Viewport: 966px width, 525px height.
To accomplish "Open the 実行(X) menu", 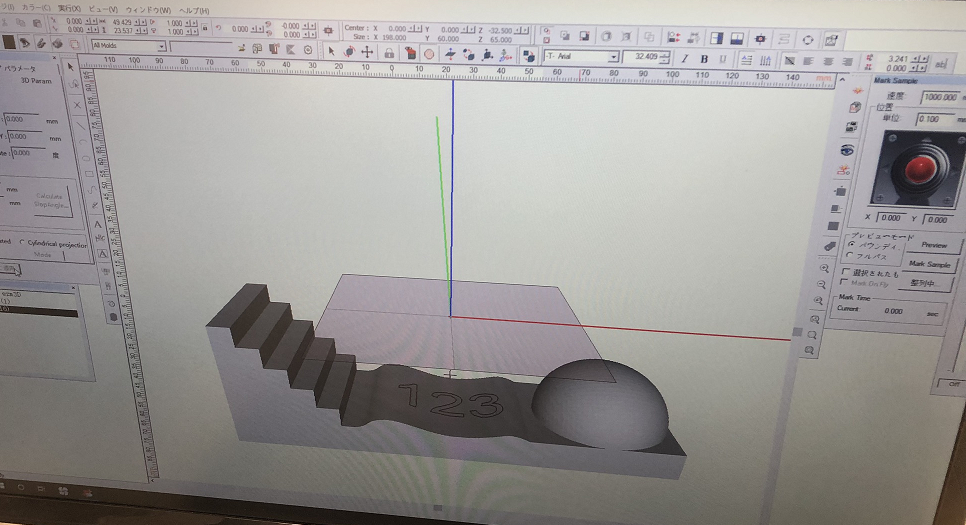I will point(70,9).
